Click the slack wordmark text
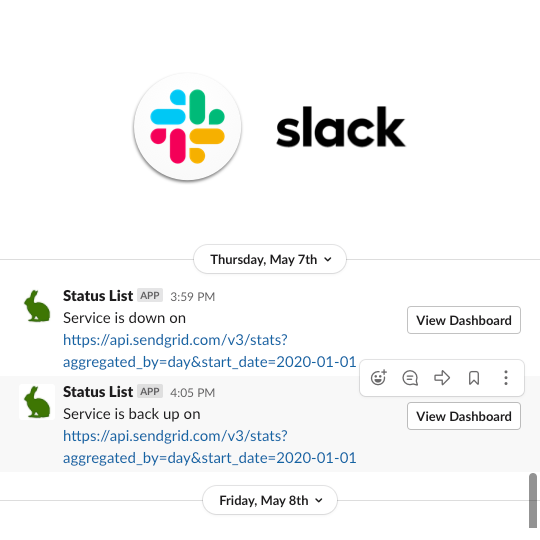Screen dimensions: 540x540 [341, 127]
